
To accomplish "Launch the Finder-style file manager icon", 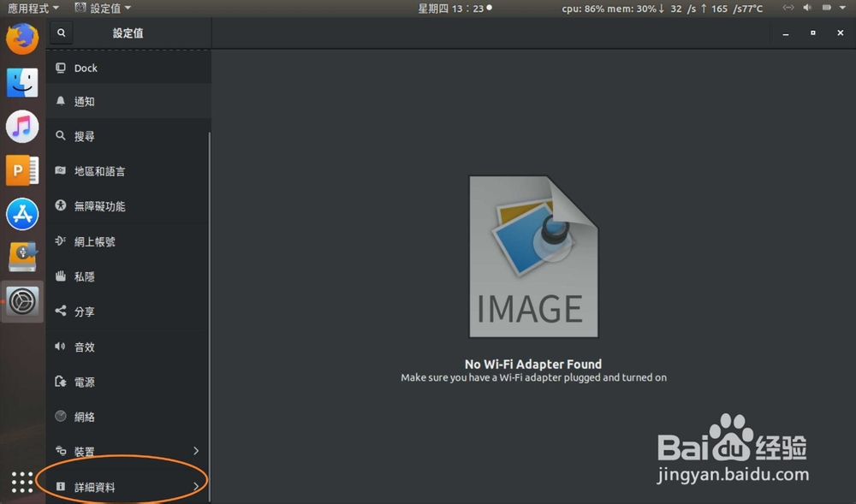I will [x=22, y=82].
